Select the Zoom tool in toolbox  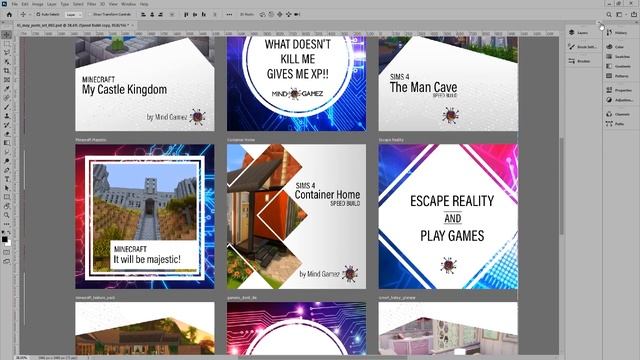7,215
